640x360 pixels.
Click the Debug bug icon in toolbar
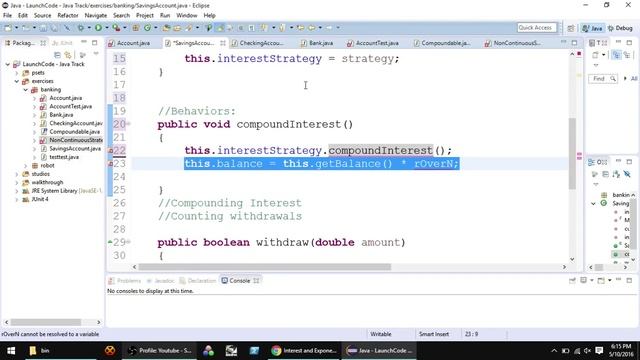click(81, 28)
